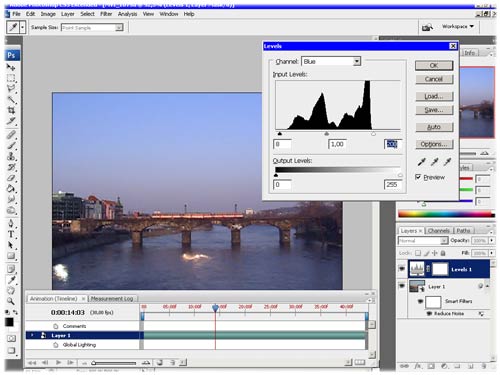Open the Workspace menu
This screenshot has height=375, width=500.
click(458, 26)
